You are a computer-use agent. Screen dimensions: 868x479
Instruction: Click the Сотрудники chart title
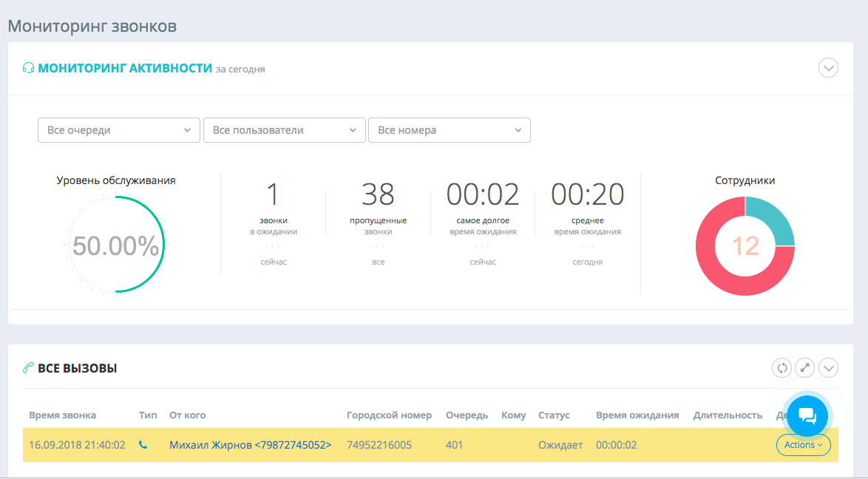pos(745,180)
